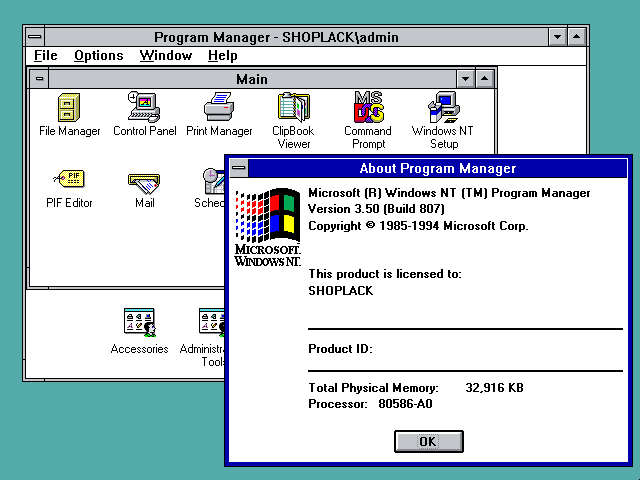Open the Main group control menu box
The height and width of the screenshot is (480, 640).
click(40, 79)
